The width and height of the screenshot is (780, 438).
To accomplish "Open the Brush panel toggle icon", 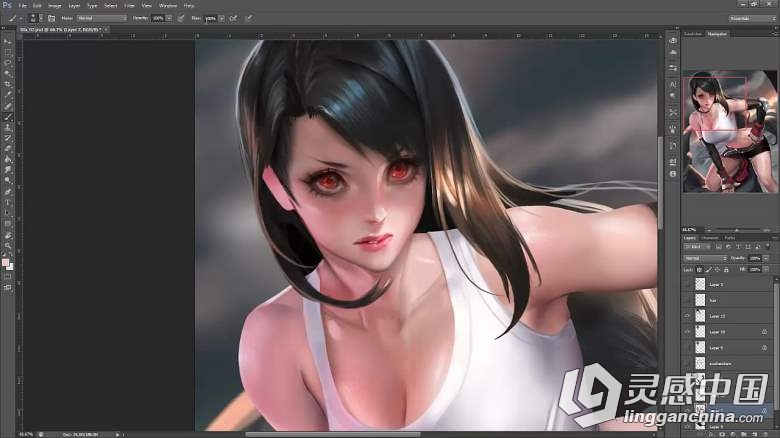I will click(51, 18).
